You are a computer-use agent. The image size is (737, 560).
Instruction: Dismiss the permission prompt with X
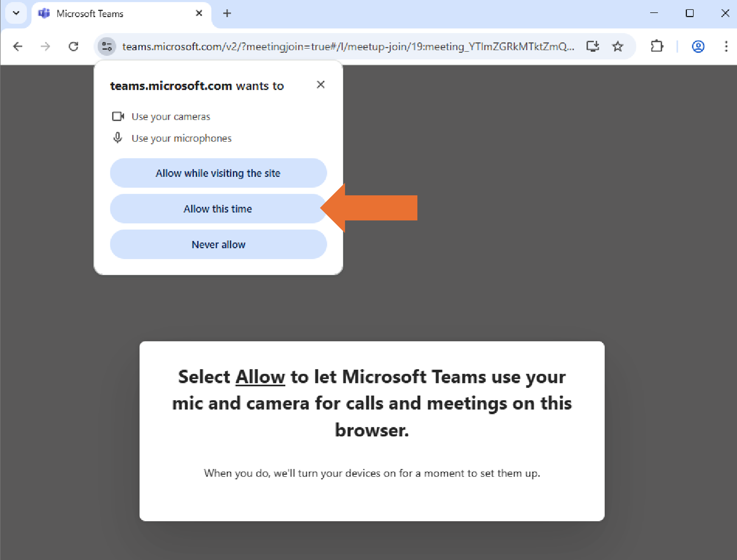click(320, 85)
